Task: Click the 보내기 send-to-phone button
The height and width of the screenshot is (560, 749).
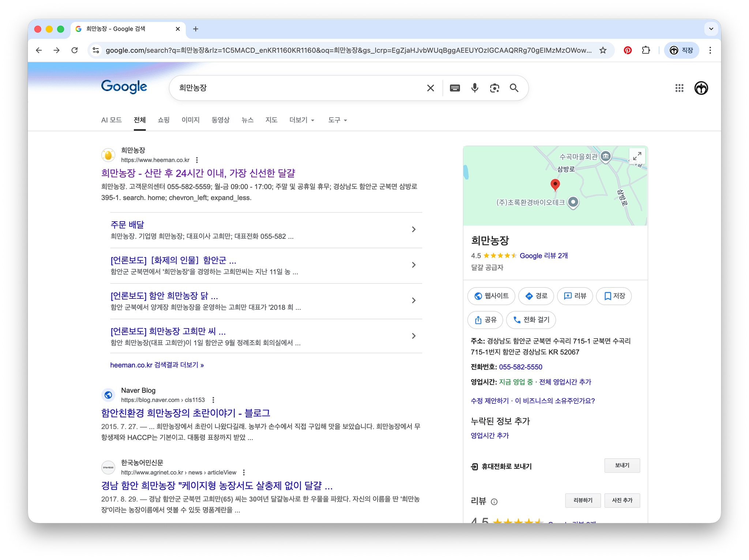Action: coord(622,465)
